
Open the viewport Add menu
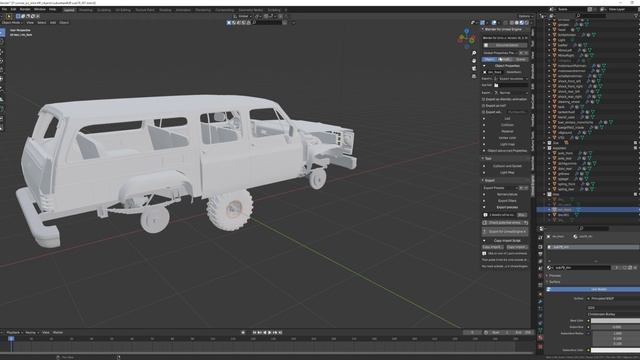(53, 23)
